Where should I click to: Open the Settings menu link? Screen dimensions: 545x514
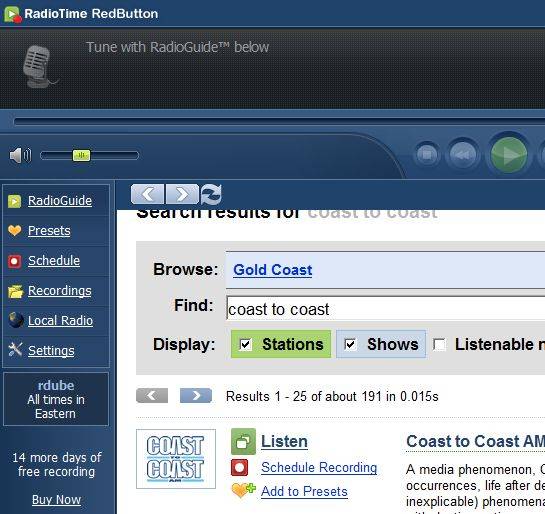pyautogui.click(x=51, y=350)
